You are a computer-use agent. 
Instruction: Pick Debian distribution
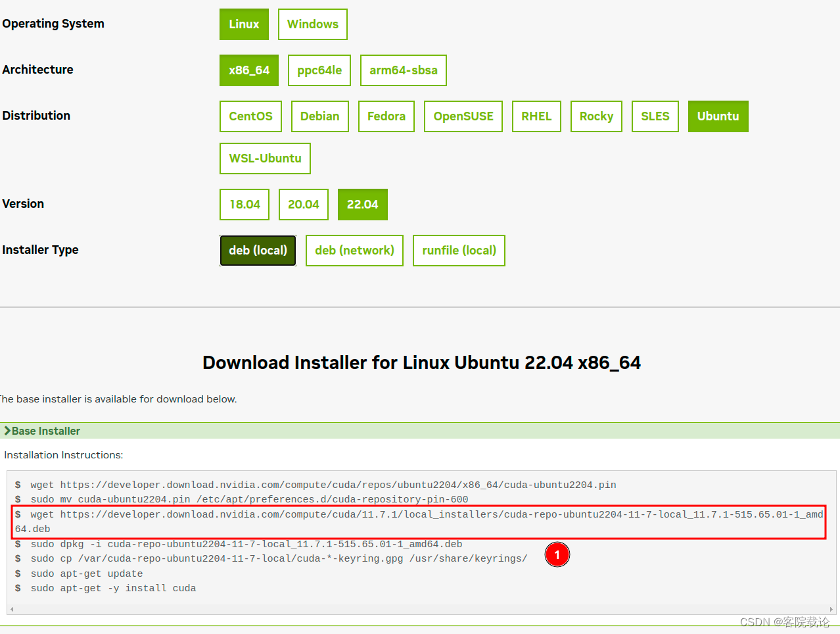320,116
